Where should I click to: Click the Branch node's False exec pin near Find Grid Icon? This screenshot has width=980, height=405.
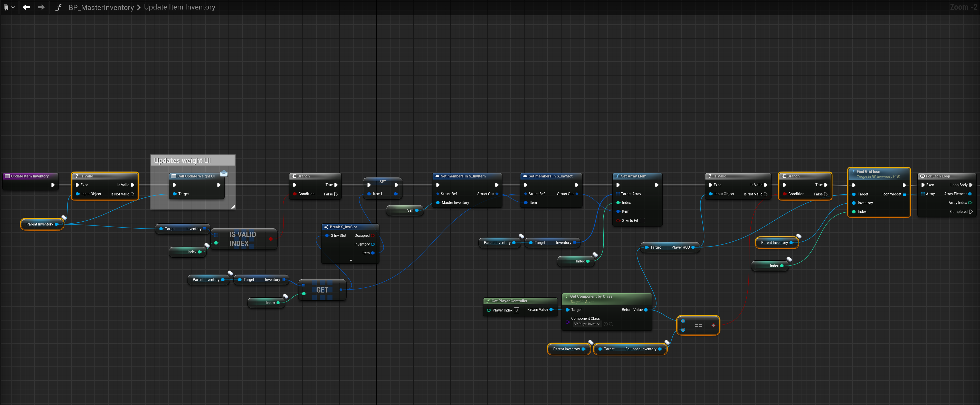825,194
